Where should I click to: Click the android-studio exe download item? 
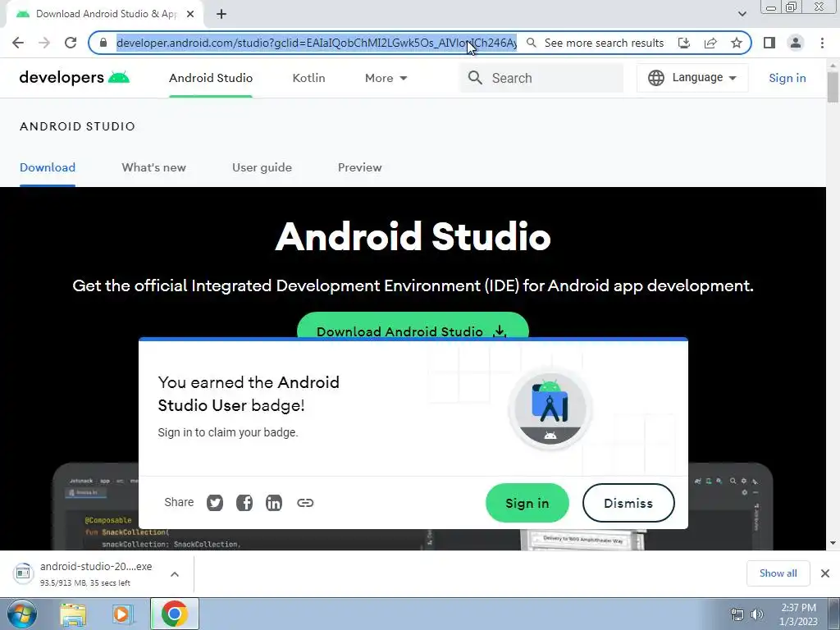point(96,573)
